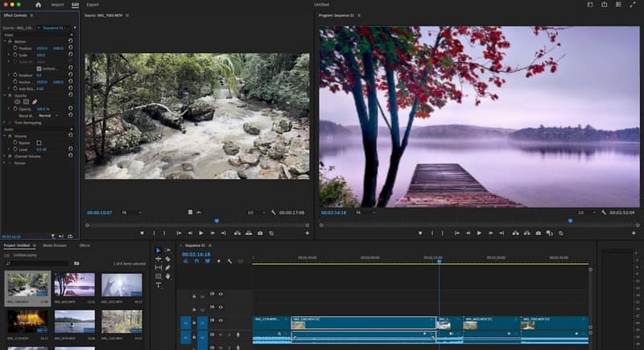The image size is (644, 350).
Task: Toggle Position animation stopwatch
Action: tap(15, 48)
